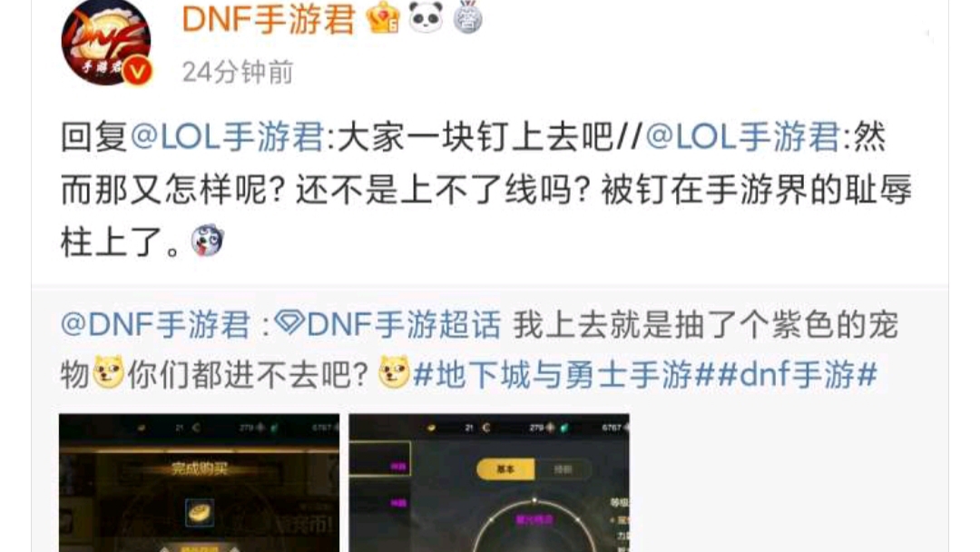
Task: Open hashtag #地下城与勇士手游#
Action: coord(563,375)
